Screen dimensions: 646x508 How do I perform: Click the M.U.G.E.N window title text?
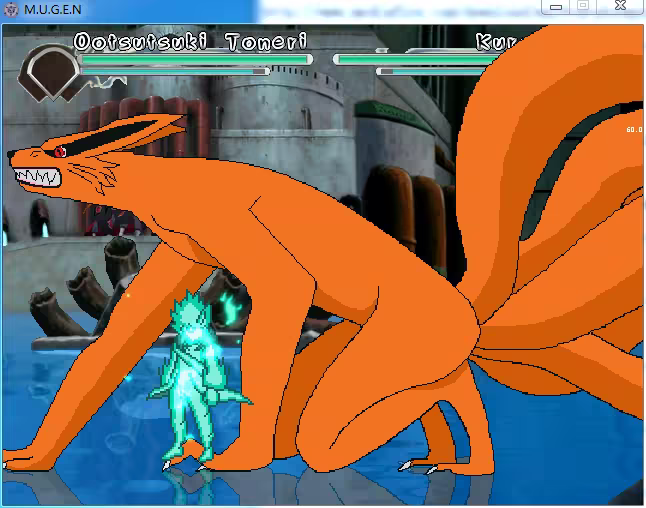53,9
